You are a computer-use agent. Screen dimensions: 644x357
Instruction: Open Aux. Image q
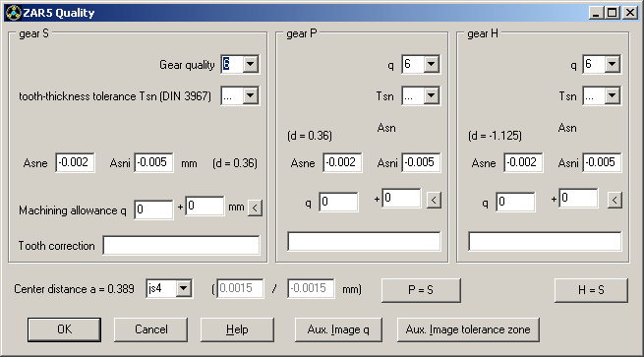click(x=338, y=329)
